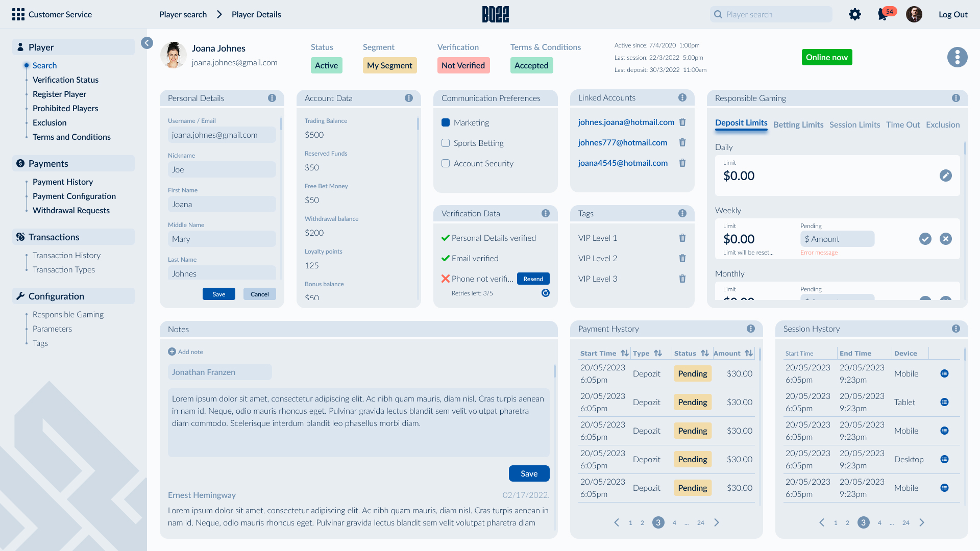Edit the Daily deposit limit
The width and height of the screenshot is (980, 551).
pos(945,176)
